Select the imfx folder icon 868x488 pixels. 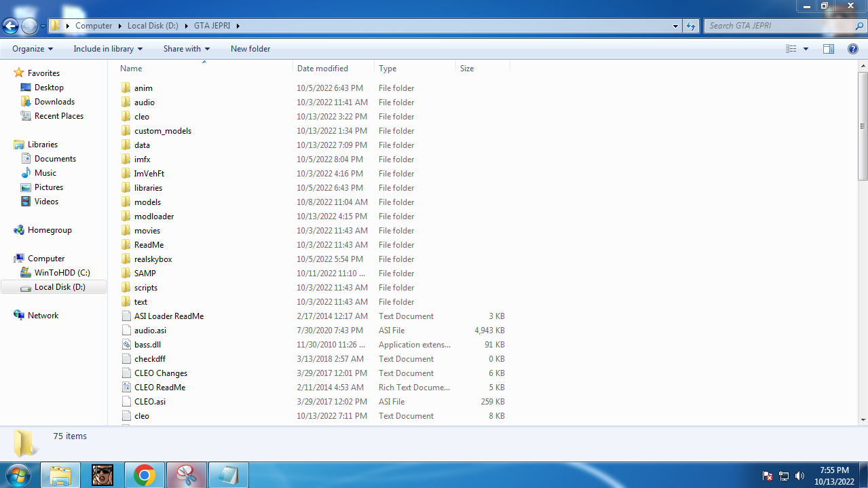126,159
